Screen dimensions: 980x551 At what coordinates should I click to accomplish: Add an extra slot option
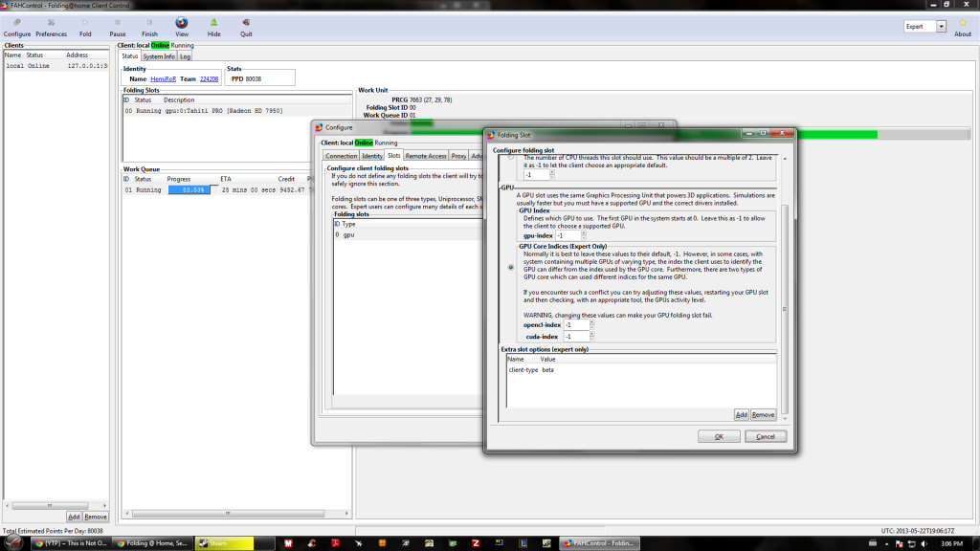[742, 415]
